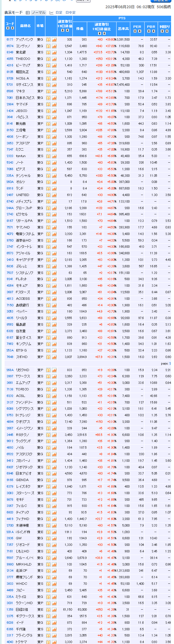Select the name cell Sサイエンス
The height and width of the screenshot is (644, 174).
[24, 85]
